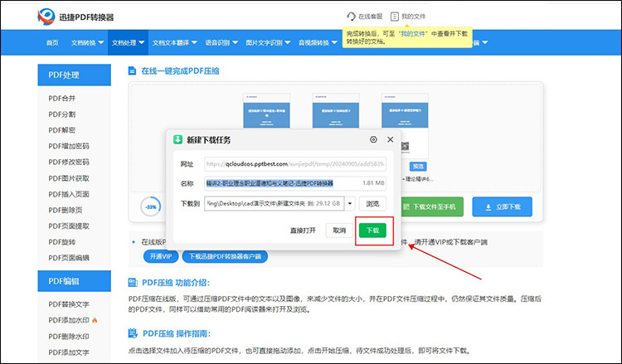This screenshot has height=364, width=622.
Task: Click the 开通VIP button
Action: pos(161,256)
